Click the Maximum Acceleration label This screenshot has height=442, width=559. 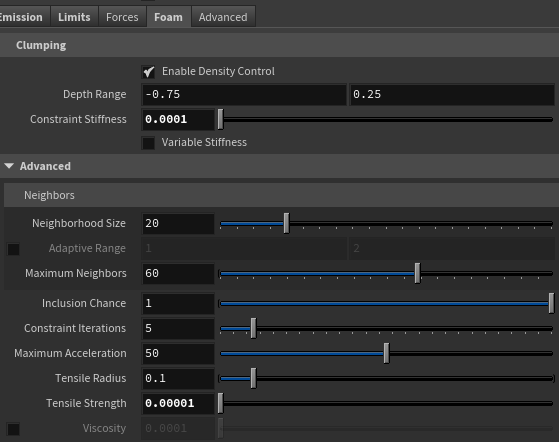pos(70,353)
